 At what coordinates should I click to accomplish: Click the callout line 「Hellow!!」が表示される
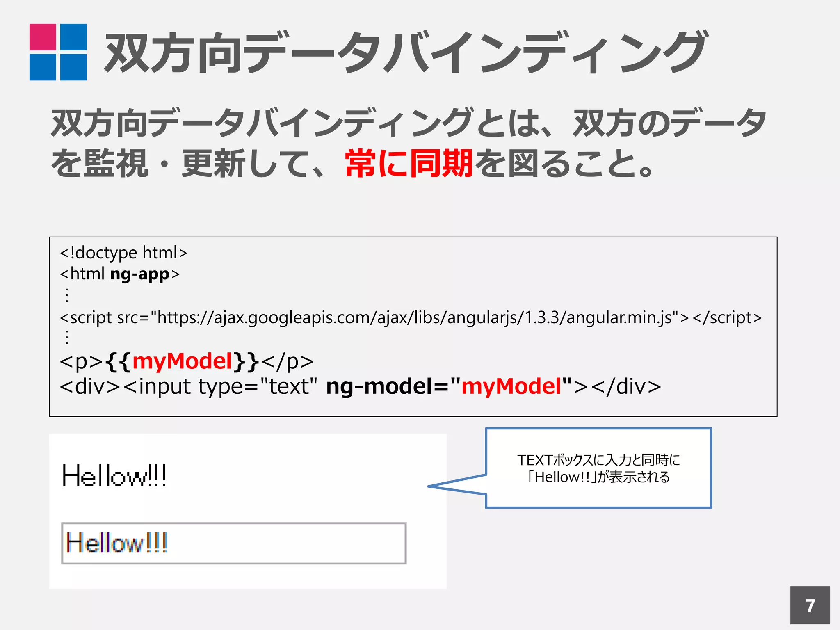click(x=598, y=477)
